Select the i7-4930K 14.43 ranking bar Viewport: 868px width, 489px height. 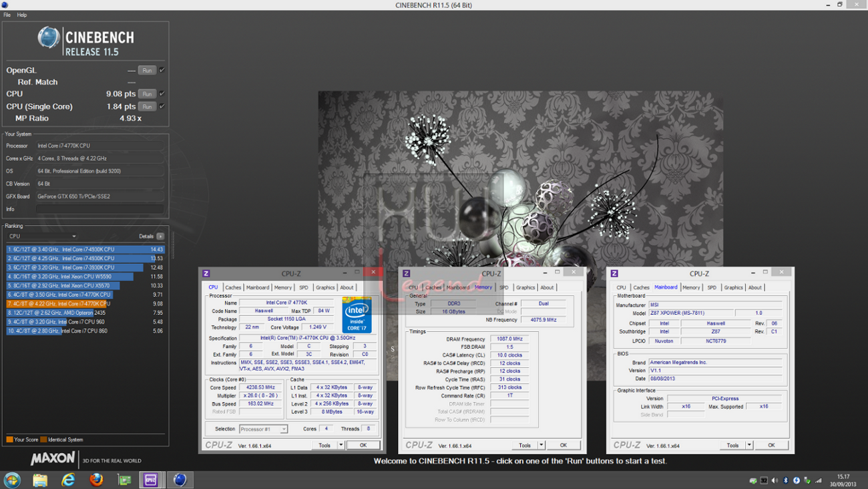(x=85, y=249)
